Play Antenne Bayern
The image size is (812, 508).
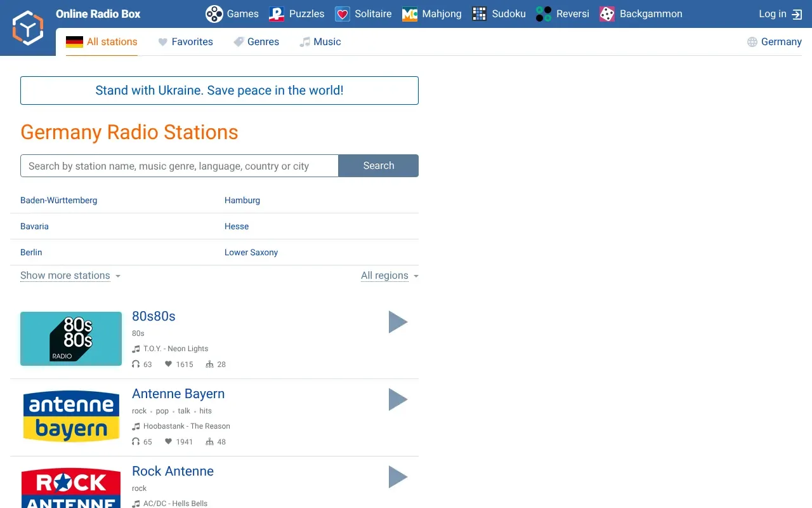tap(398, 399)
